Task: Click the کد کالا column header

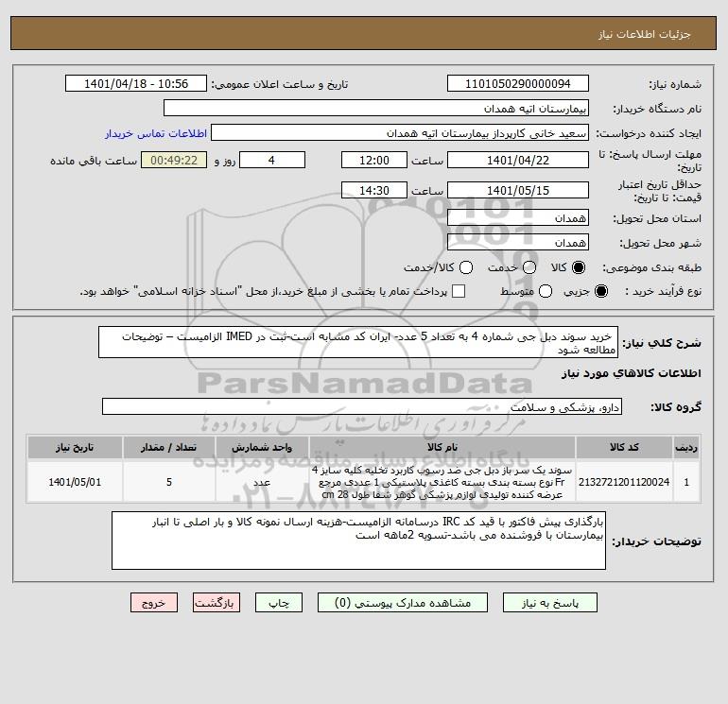Action: (x=624, y=447)
